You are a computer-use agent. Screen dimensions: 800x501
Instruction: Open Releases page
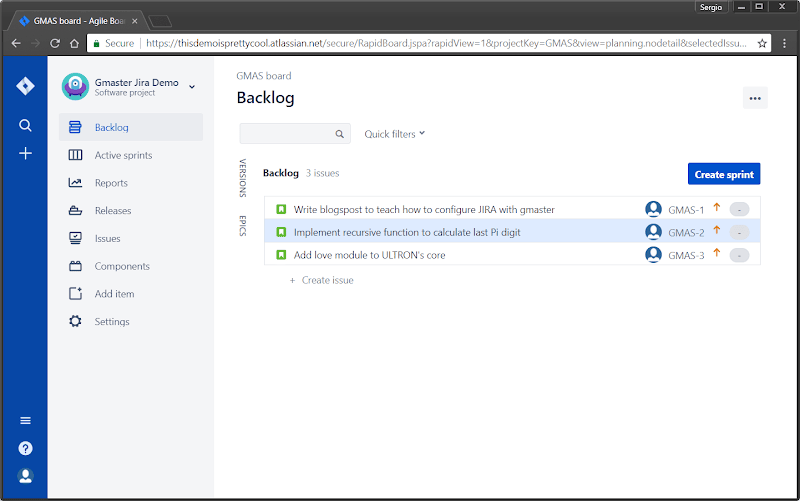point(113,210)
